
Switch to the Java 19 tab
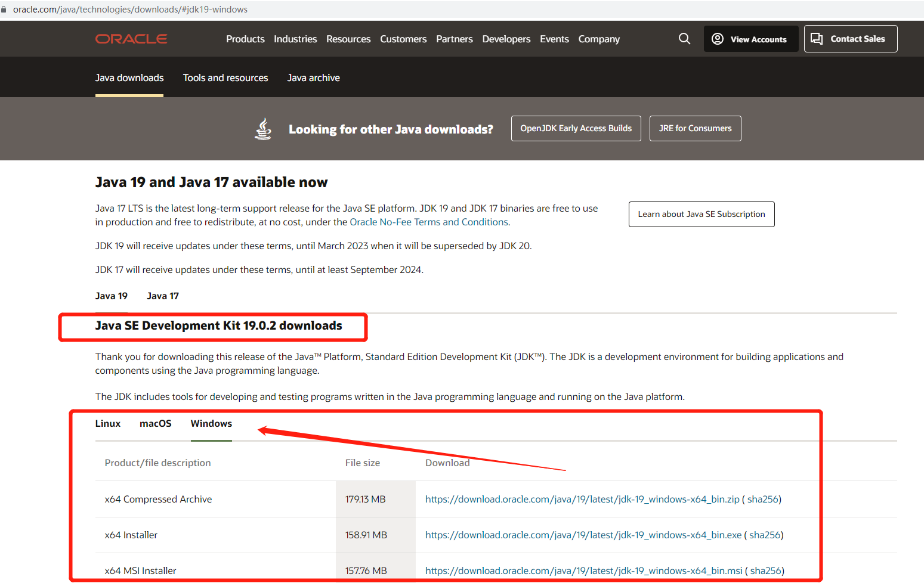112,296
